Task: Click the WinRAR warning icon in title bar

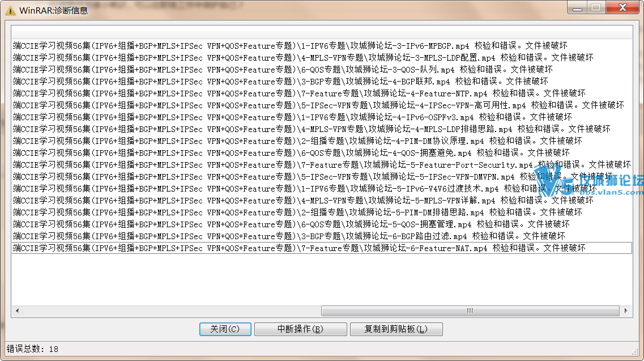Action: coord(10,10)
